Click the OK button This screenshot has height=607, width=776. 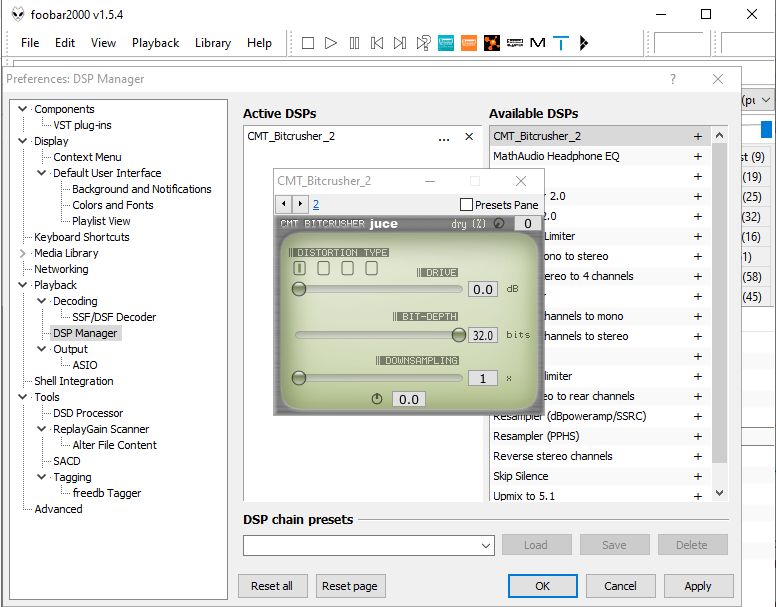(542, 586)
